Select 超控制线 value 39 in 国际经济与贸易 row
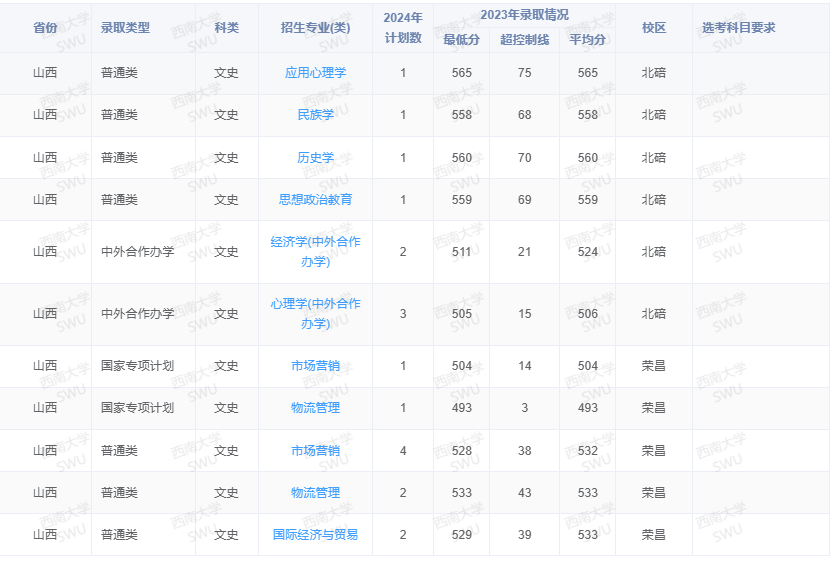The image size is (832, 561). click(524, 534)
